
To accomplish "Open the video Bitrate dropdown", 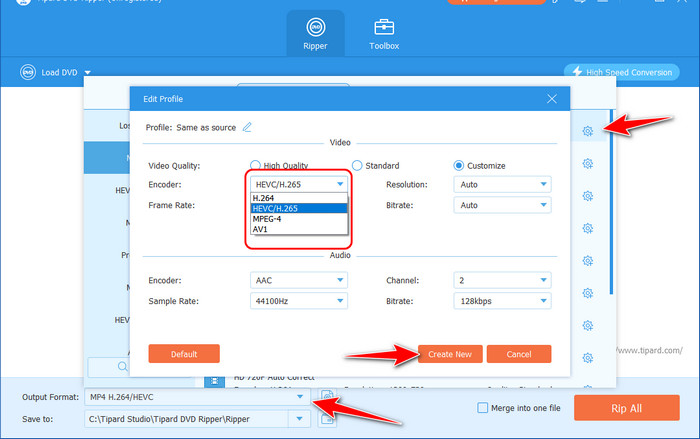I will pyautogui.click(x=502, y=205).
